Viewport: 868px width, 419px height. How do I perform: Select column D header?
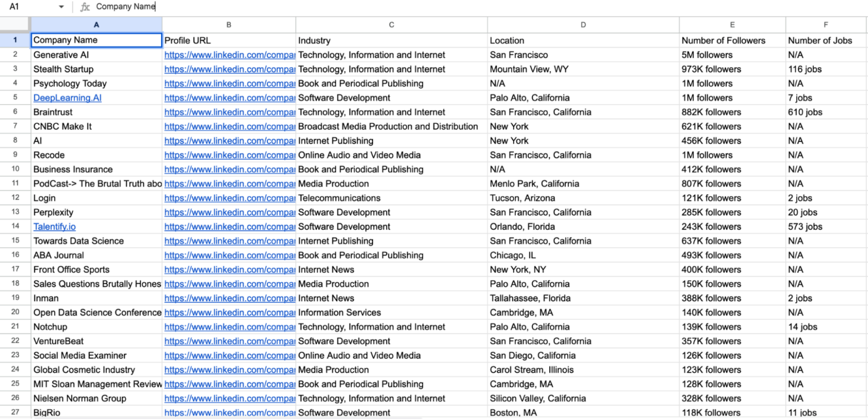coord(583,25)
